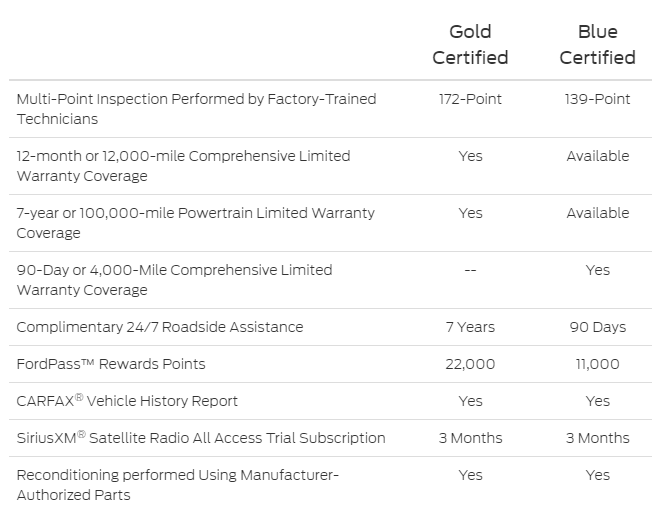Select the Multi-Point Inspection row label
Viewport: 652px width, 520px height.
click(196, 109)
